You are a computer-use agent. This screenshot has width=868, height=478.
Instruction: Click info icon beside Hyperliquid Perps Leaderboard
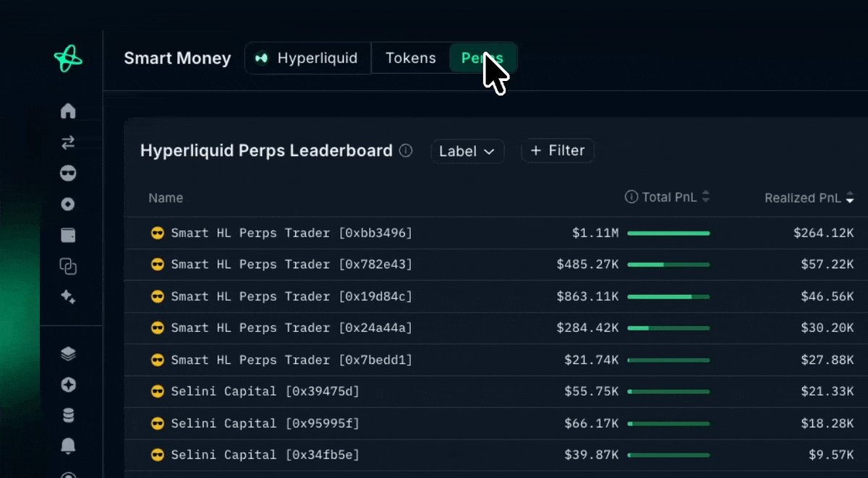407,151
